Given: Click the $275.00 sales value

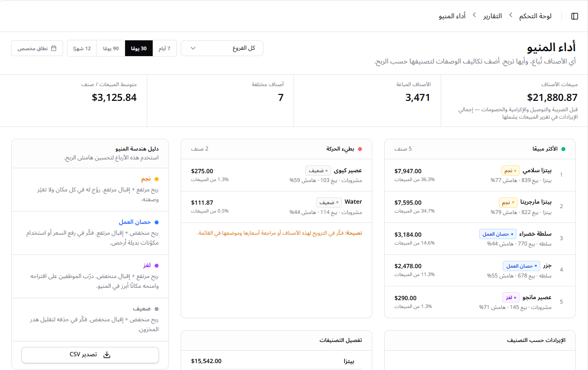Looking at the screenshot, I should click(202, 171).
